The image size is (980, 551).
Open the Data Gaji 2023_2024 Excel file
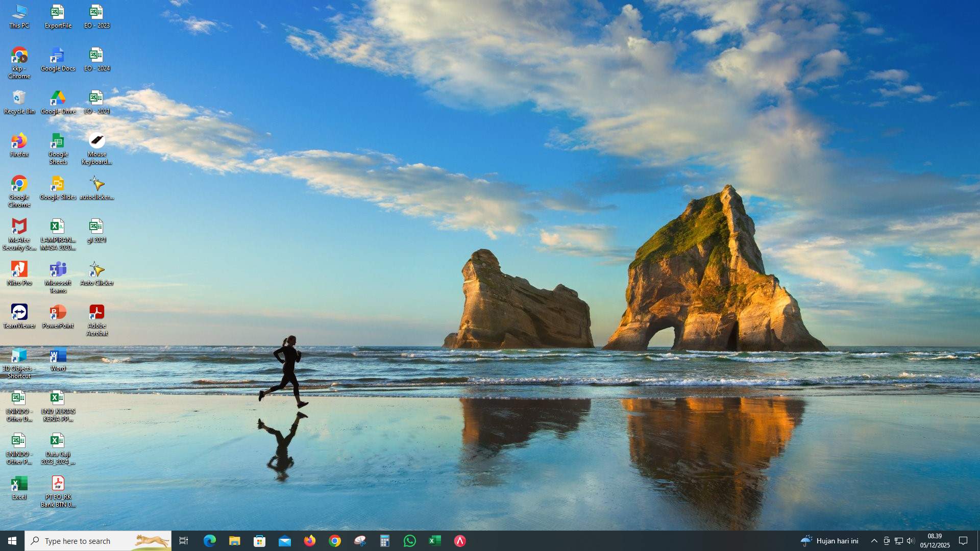58,441
